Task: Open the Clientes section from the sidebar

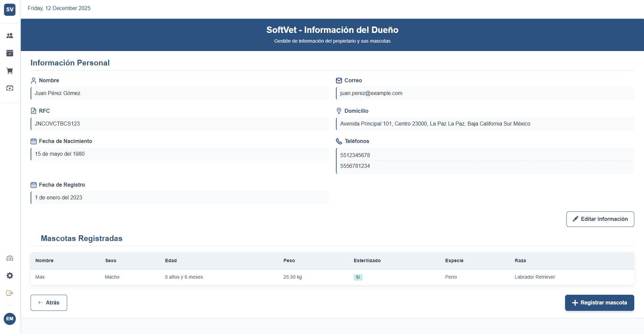Action: tap(10, 36)
